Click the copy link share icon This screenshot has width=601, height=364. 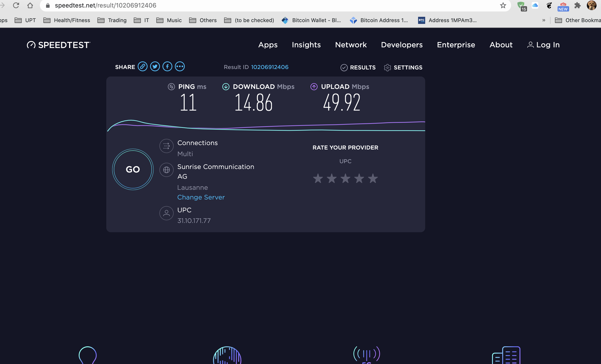pyautogui.click(x=142, y=67)
